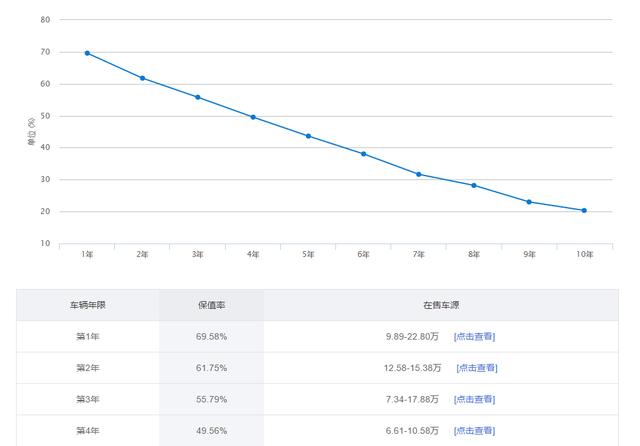Click the 在售车源 column header

(440, 305)
